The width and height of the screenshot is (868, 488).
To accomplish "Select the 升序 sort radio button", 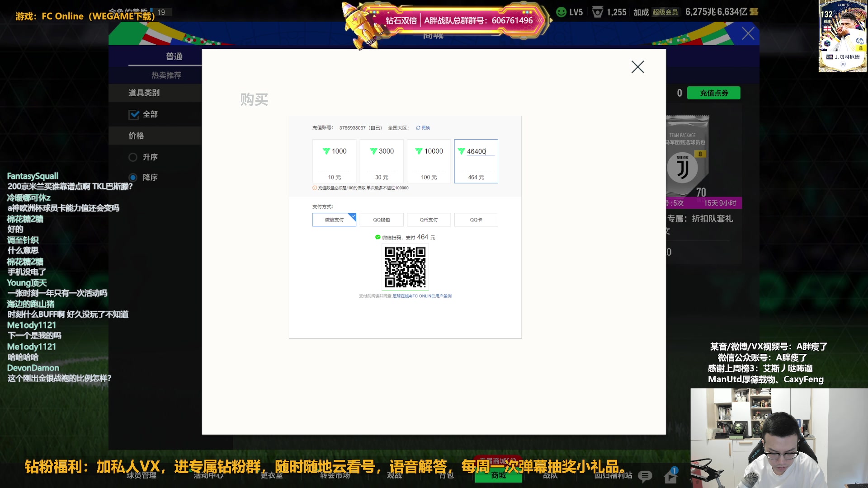I will (x=133, y=157).
